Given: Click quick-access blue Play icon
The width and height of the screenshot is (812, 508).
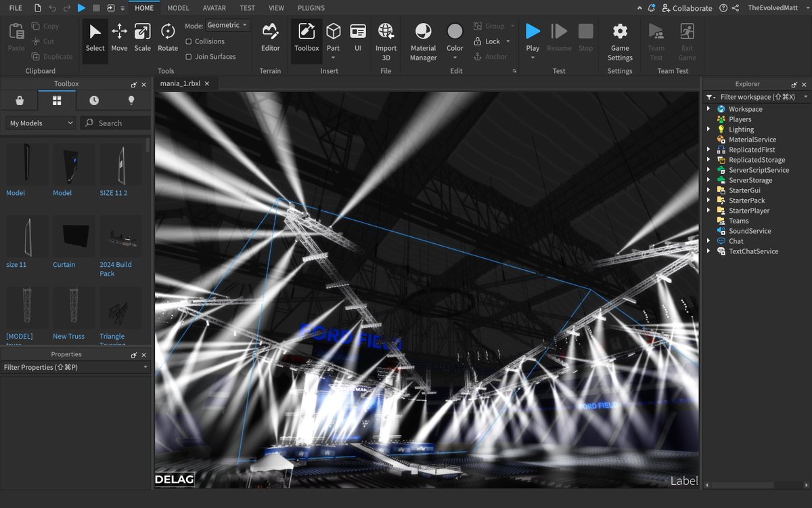Looking at the screenshot, I should [81, 8].
